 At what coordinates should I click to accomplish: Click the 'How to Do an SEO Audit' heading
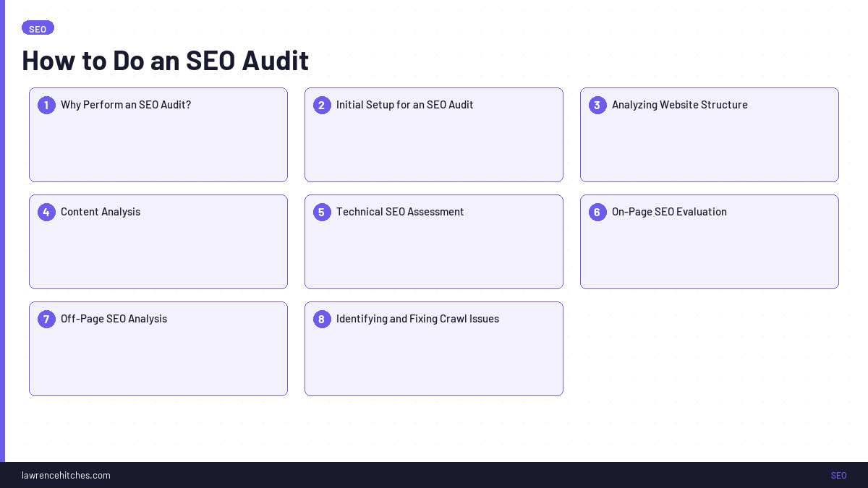[165, 60]
